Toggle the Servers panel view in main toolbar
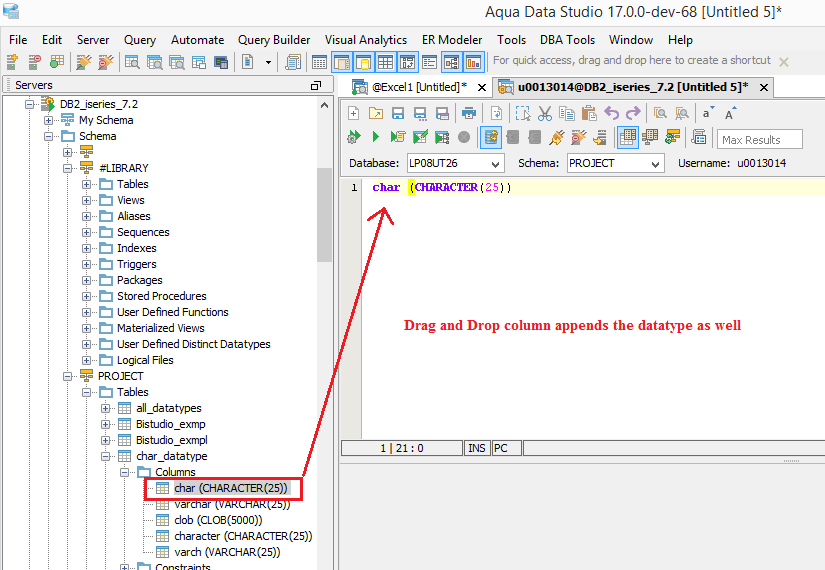The height and width of the screenshot is (570, 825). 342,62
